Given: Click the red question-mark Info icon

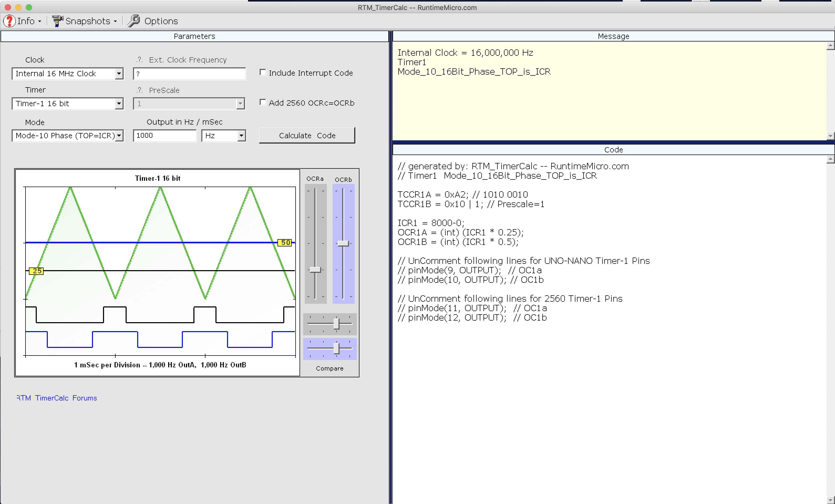Looking at the screenshot, I should click(x=9, y=21).
